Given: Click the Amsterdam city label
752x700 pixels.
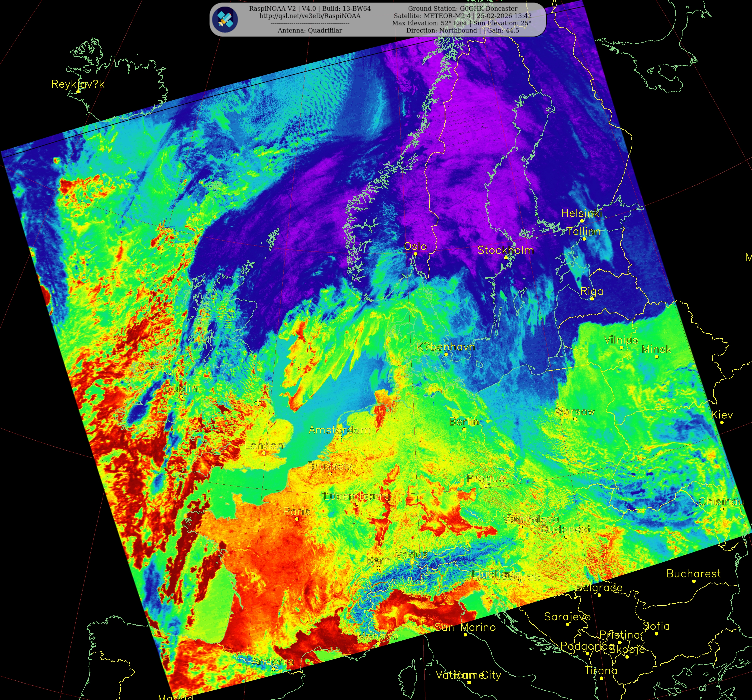Looking at the screenshot, I should pos(339,430).
